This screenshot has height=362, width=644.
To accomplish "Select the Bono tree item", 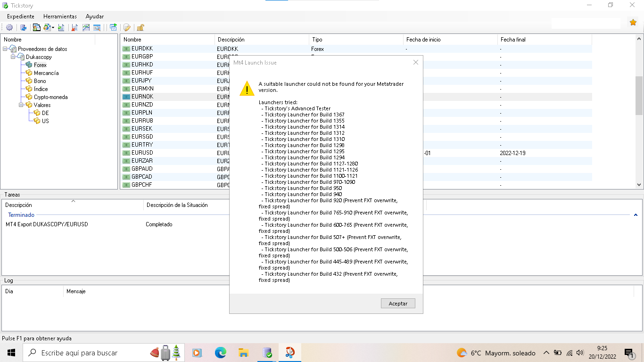I will [x=40, y=81].
